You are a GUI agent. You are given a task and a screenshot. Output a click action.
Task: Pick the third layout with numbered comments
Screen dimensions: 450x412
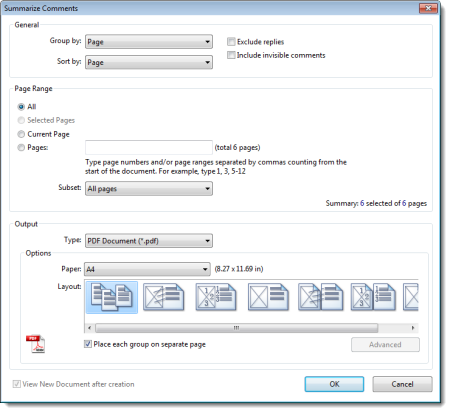pyautogui.click(x=216, y=297)
